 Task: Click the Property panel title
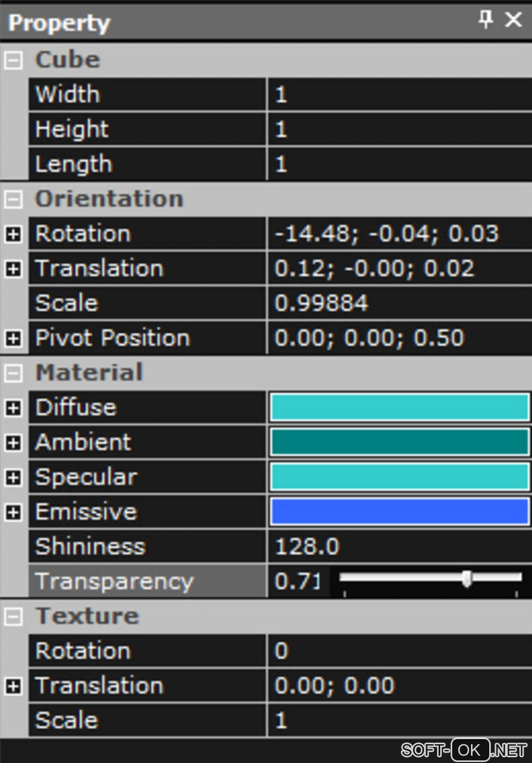tap(59, 23)
